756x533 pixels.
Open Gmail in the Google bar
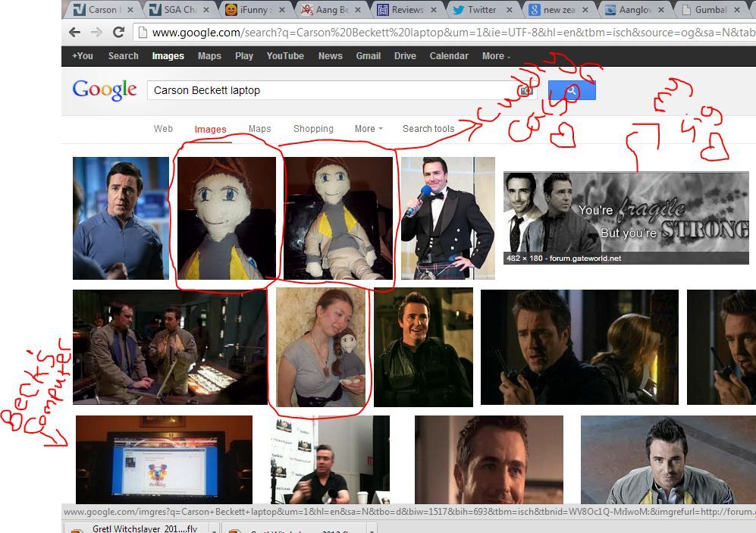(369, 56)
